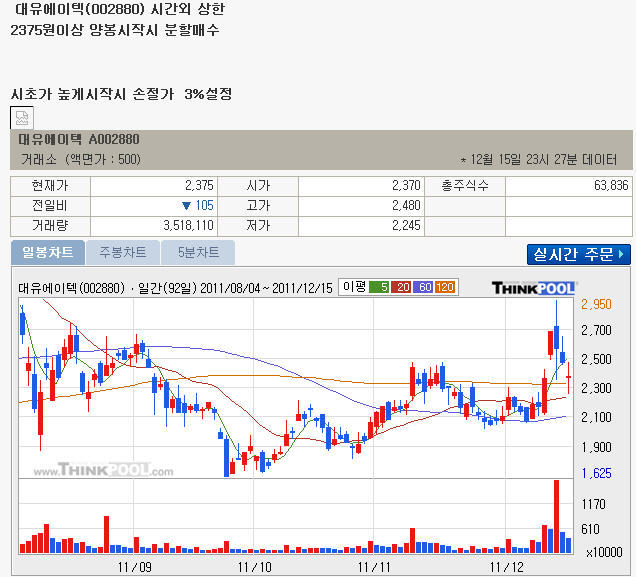The image size is (636, 577).
Task: Click the 거래량 value 3,518,110
Action: coord(188,225)
